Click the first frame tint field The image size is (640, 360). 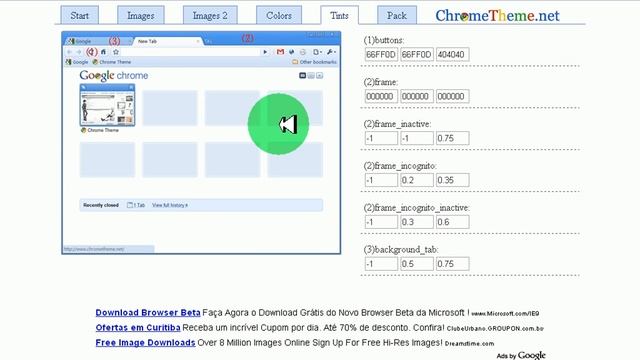381,96
